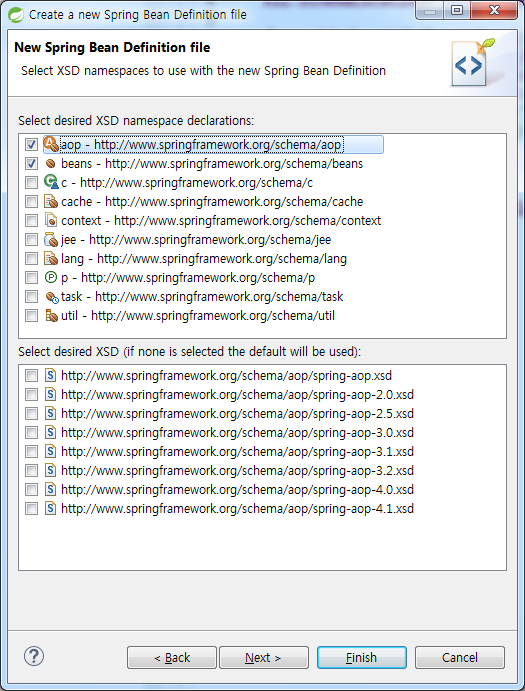Select the spring-aop-3.0.xsd URL text

pos(237,432)
